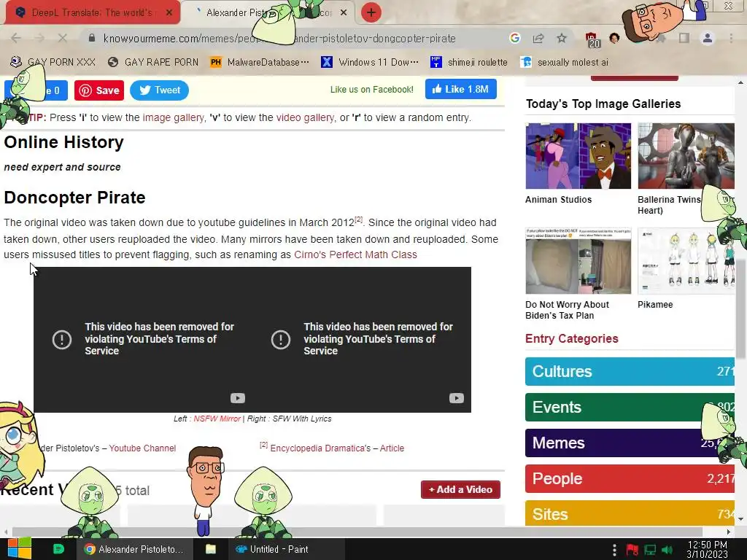Go back to the previous page
This screenshot has width=747, height=560.
(16, 38)
